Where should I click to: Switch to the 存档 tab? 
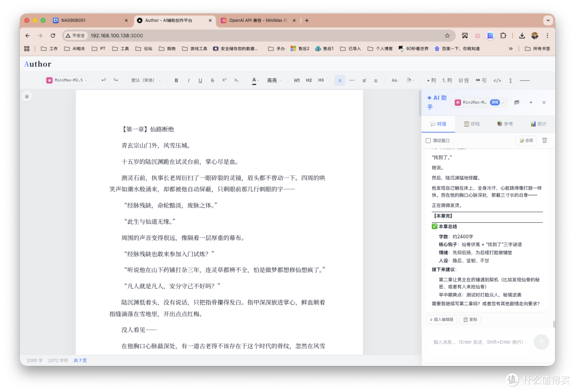coord(472,124)
